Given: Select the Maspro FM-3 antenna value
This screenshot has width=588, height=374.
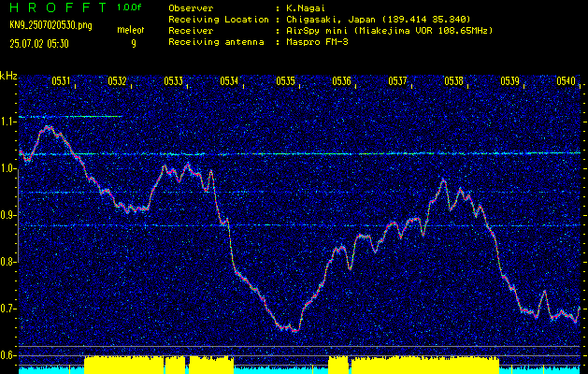Looking at the screenshot, I should pyautogui.click(x=315, y=42).
